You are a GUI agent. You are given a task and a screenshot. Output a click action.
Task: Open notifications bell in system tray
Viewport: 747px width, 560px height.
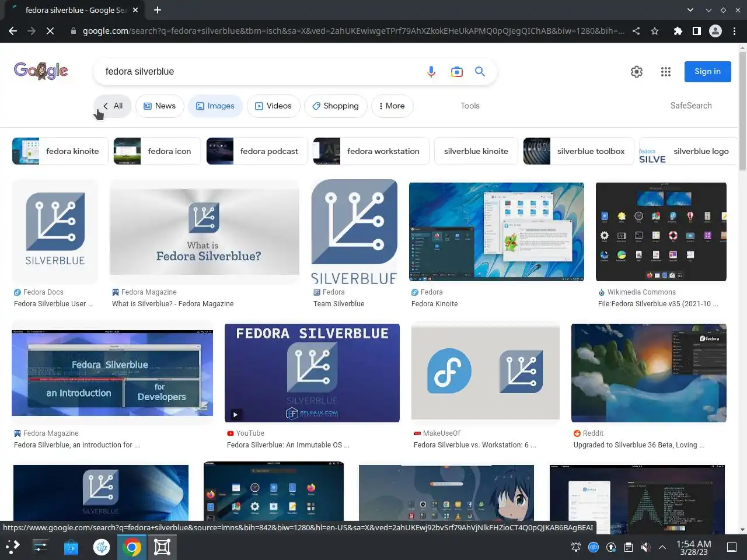coord(576,547)
